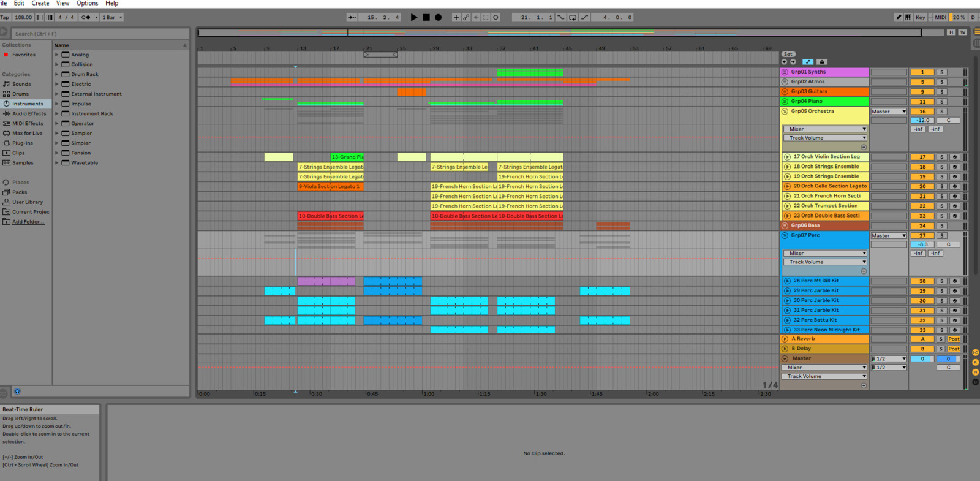Screen dimensions: 980x481
Task: Open the Options menu
Action: coord(87,3)
